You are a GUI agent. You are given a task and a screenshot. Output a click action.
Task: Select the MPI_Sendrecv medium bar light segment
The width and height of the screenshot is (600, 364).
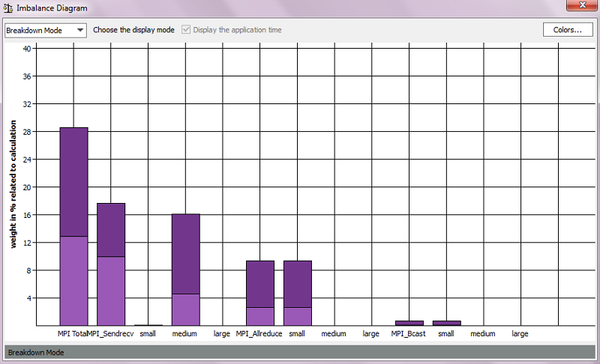click(185, 310)
